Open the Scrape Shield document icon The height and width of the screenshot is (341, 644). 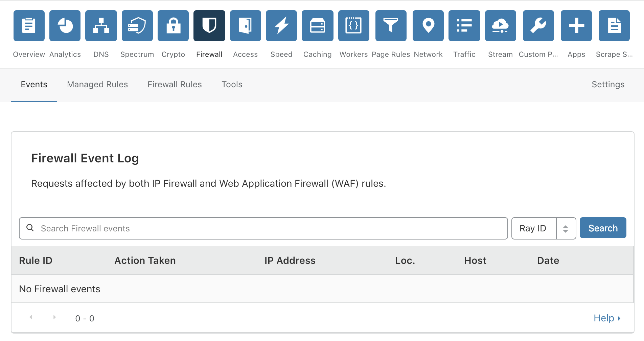point(614,26)
